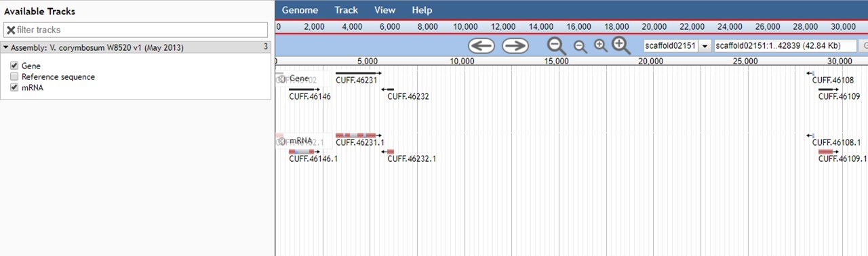This screenshot has width=868, height=256.
Task: Open the Genome menu
Action: click(300, 10)
